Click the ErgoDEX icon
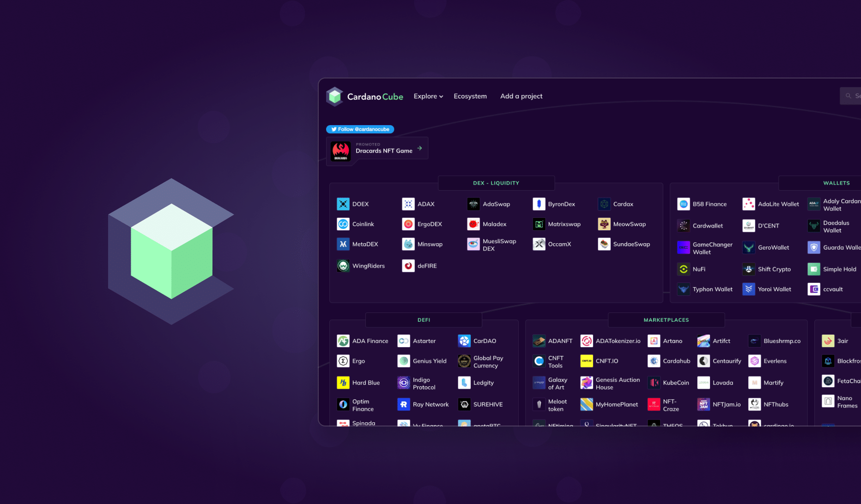Viewport: 861px width, 504px height. (x=408, y=224)
